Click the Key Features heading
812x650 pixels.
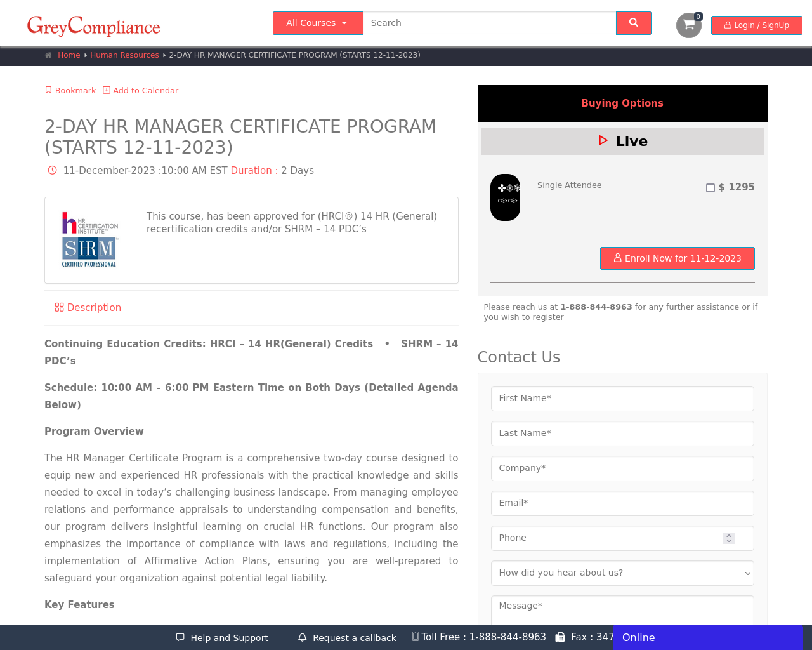[79, 604]
